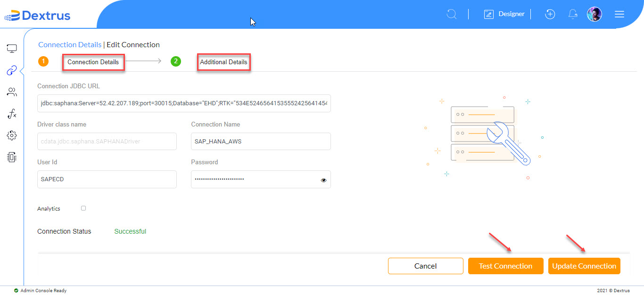Click the Successful connection status text
644x295 pixels.
point(130,231)
